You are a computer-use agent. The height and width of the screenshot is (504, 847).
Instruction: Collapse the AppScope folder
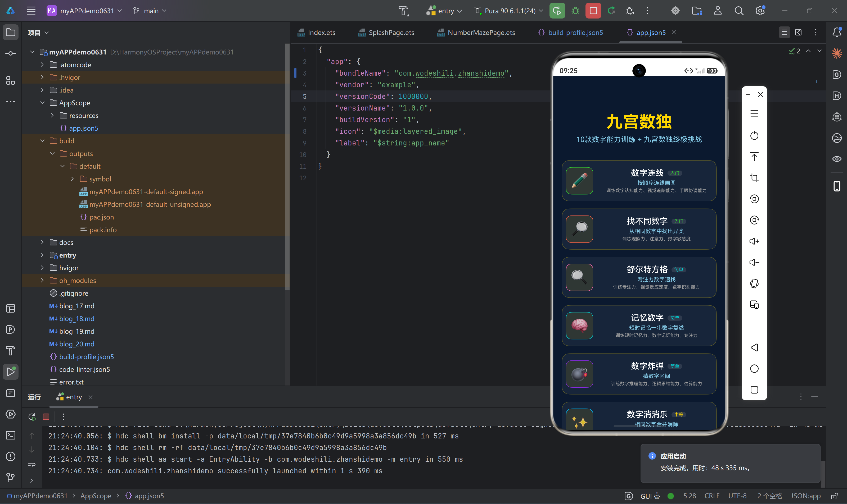tap(42, 103)
